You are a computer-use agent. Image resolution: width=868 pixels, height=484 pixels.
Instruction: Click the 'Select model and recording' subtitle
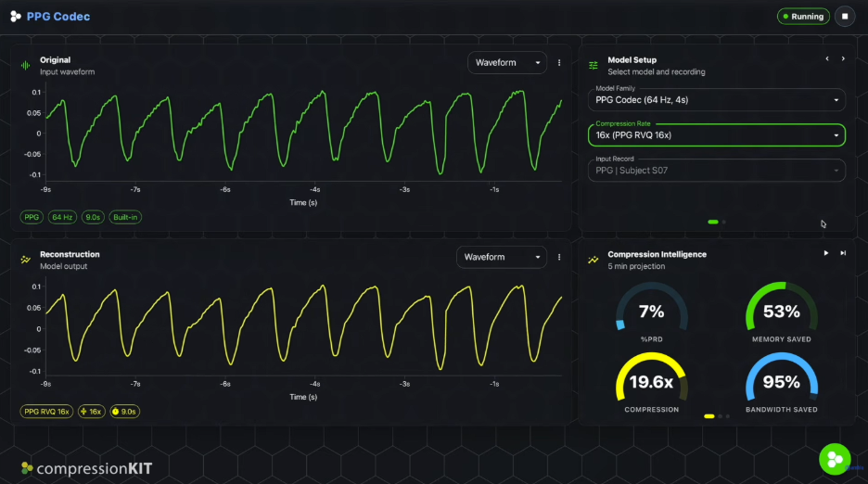tap(657, 72)
